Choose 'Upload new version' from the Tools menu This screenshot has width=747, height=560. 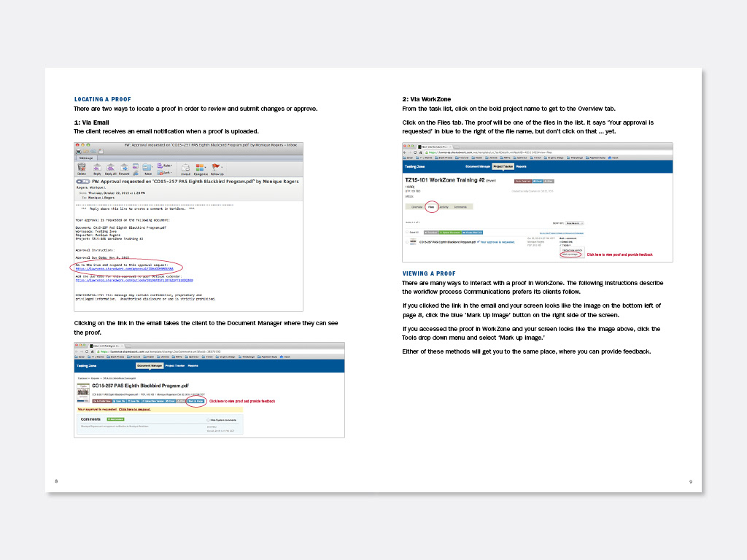pos(572,250)
